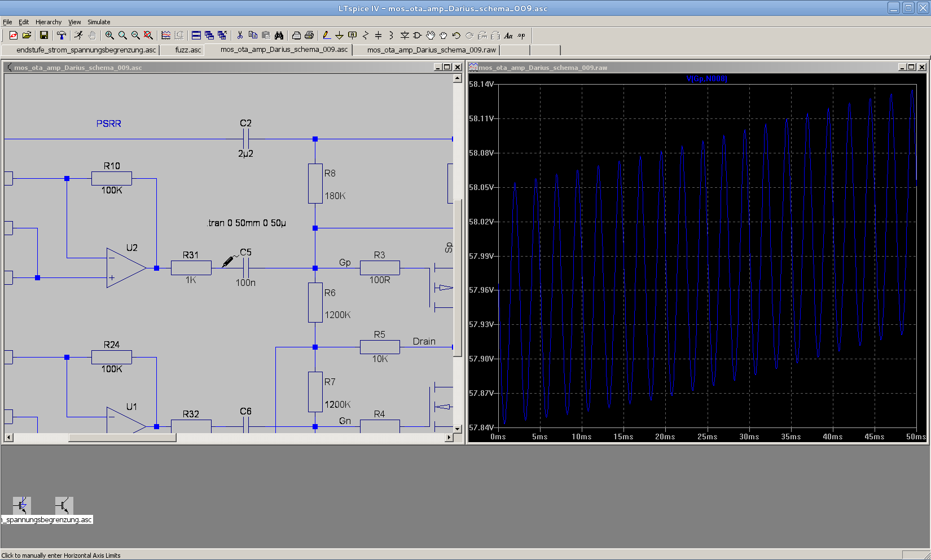Open the Hierarchy menu
Screen dimensions: 931x560
[49, 22]
